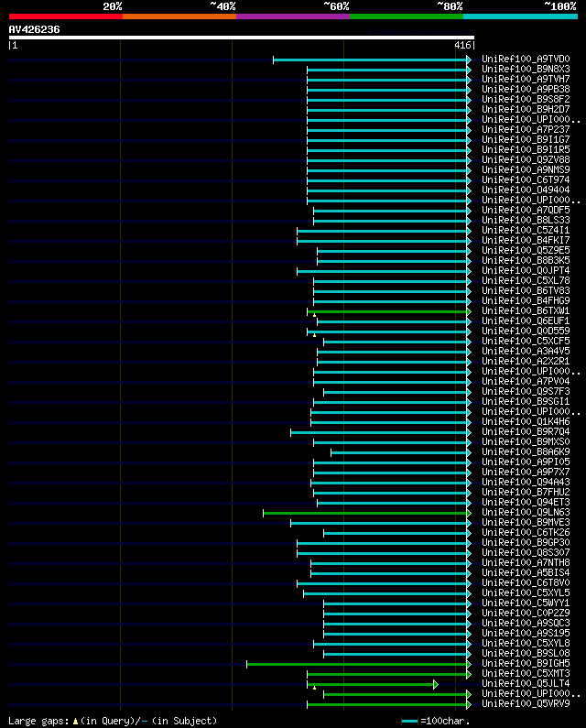Click the orange ~40% identity legend bar
Image resolution: width=586 pixels, height=728 pixels.
pyautogui.click(x=179, y=16)
